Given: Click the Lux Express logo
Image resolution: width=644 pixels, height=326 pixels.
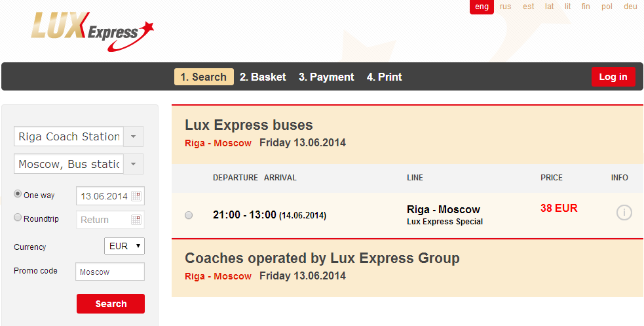Looking at the screenshot, I should [x=92, y=32].
